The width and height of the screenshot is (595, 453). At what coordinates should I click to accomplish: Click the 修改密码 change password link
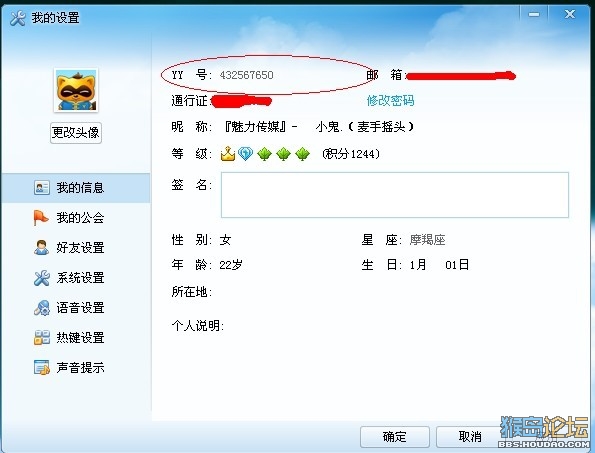[390, 101]
